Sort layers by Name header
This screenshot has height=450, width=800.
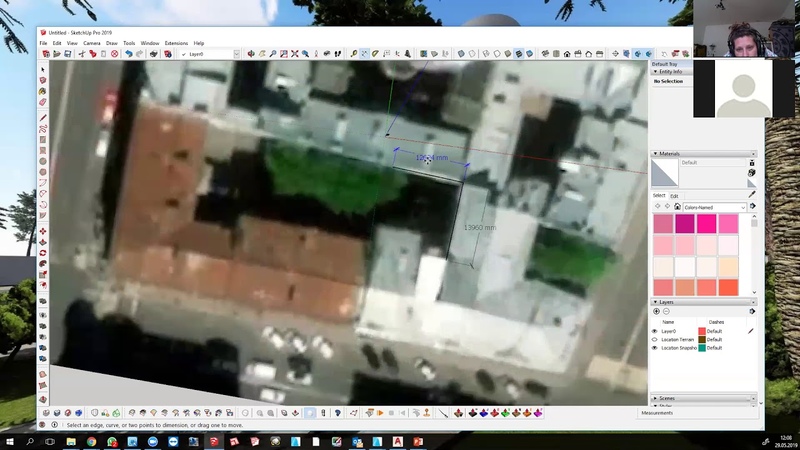point(668,322)
